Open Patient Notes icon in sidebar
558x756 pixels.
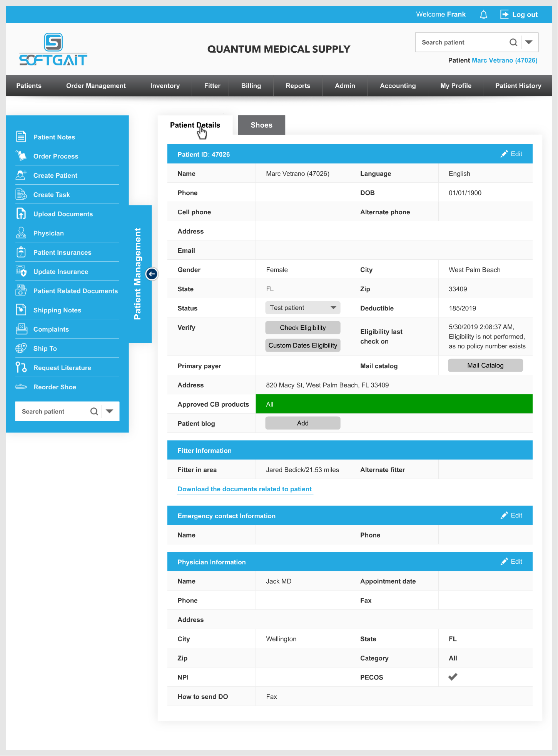point(21,137)
